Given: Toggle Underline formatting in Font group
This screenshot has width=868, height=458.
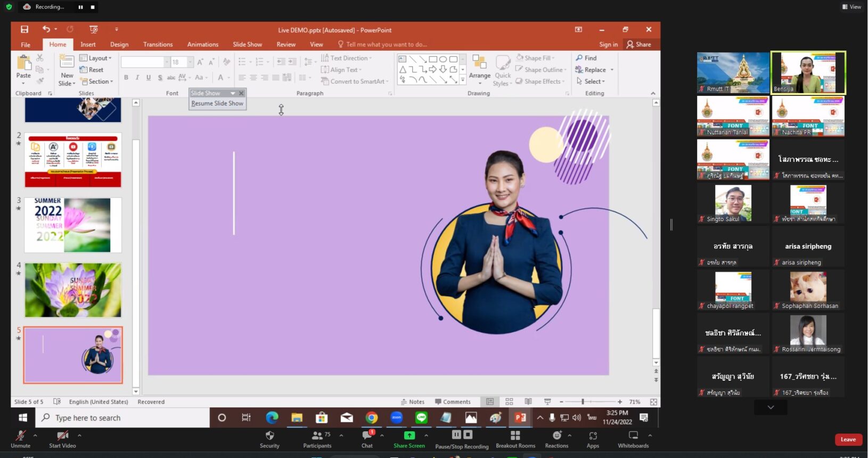Looking at the screenshot, I should click(149, 78).
